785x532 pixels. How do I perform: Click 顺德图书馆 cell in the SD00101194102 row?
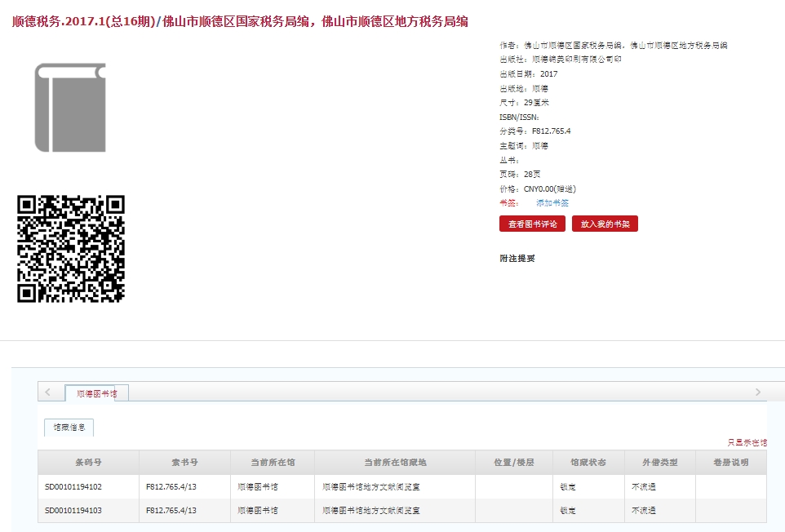click(258, 486)
